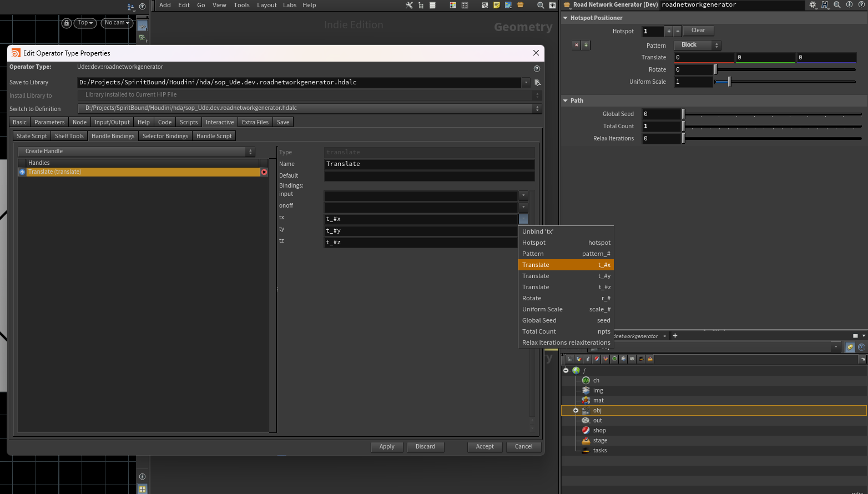The width and height of the screenshot is (868, 494).
Task: Click the Total Count slider track
Action: (773, 126)
